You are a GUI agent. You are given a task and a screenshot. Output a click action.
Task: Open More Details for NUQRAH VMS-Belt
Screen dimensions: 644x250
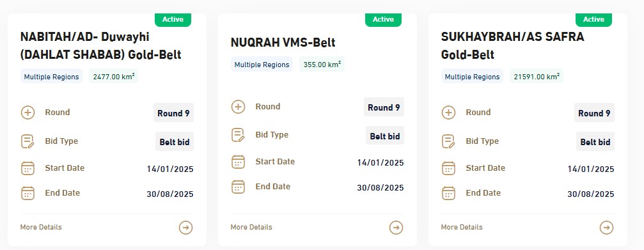click(251, 227)
